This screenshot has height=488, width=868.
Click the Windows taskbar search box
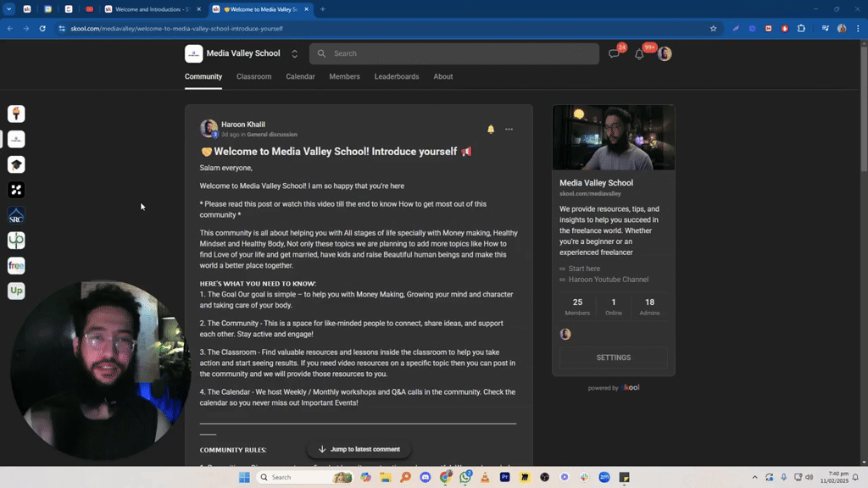tap(305, 477)
